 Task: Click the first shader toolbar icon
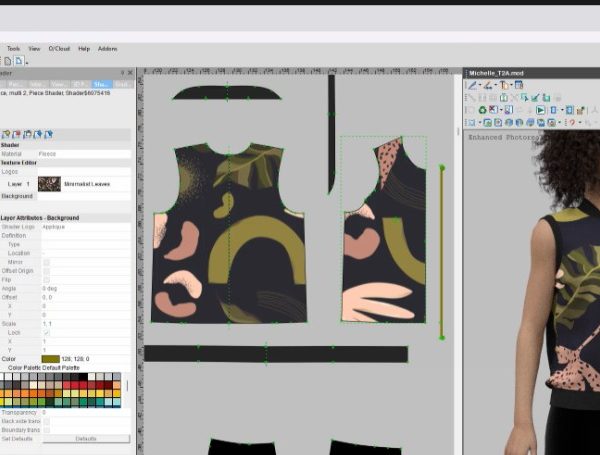coord(4,134)
